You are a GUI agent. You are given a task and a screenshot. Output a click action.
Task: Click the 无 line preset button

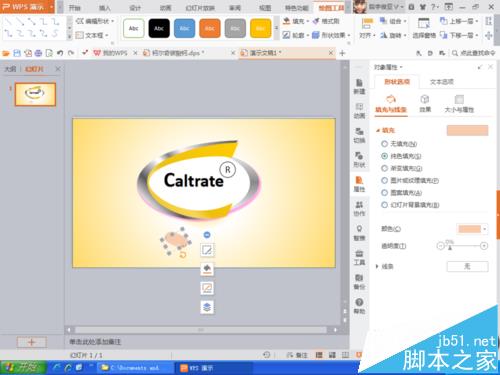(x=467, y=266)
